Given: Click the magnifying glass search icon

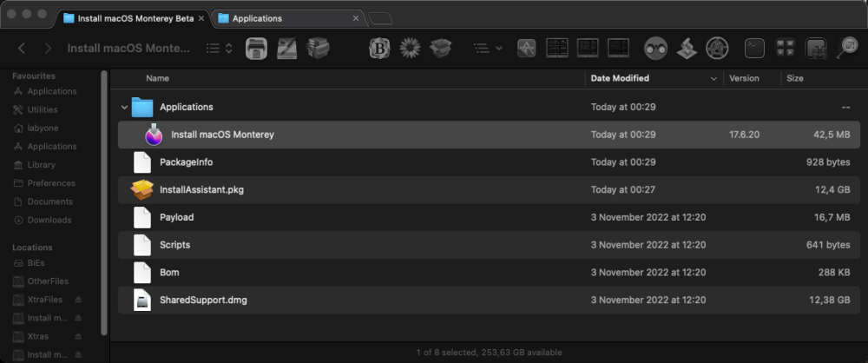Looking at the screenshot, I should click(846, 49).
